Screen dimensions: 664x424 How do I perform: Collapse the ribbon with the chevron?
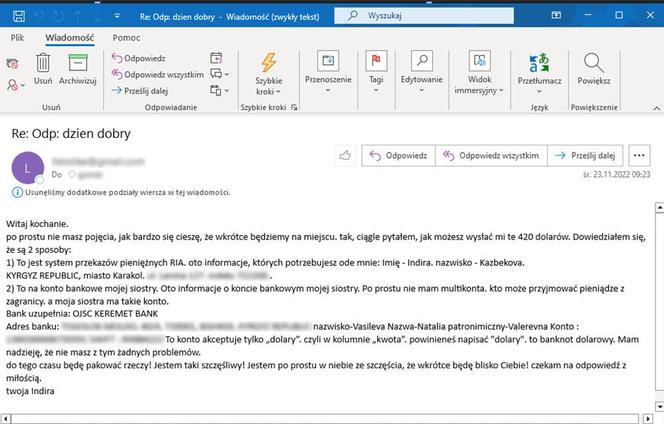656,108
